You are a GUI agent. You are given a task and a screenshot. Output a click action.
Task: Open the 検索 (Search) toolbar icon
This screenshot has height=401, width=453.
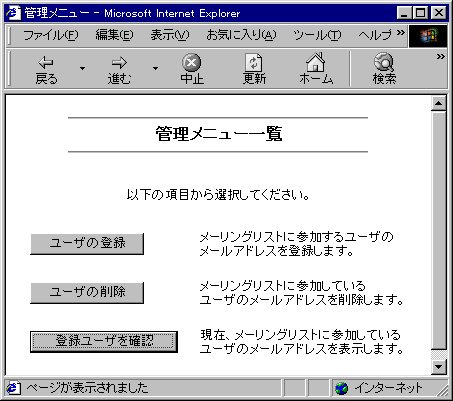pyautogui.click(x=384, y=62)
